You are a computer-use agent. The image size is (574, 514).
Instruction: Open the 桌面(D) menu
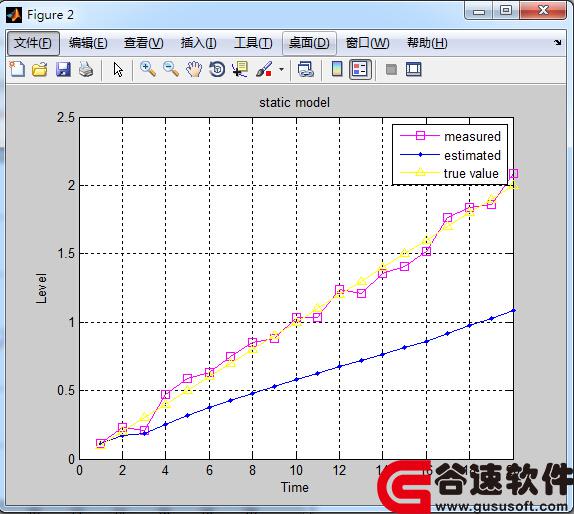(309, 43)
